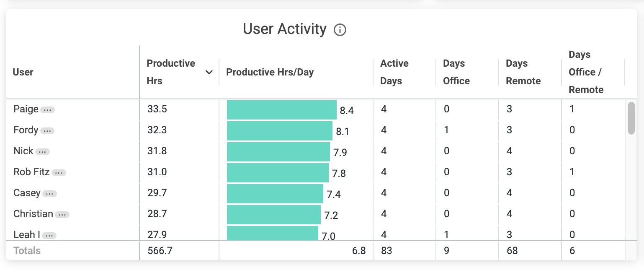Open the ellipsis menu next to Christian

pos(62,215)
